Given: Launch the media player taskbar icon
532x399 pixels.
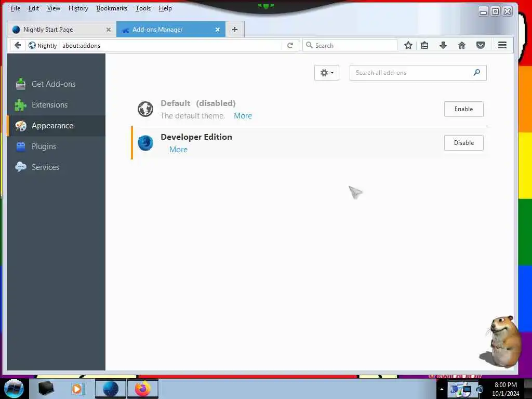Looking at the screenshot, I should (x=77, y=389).
